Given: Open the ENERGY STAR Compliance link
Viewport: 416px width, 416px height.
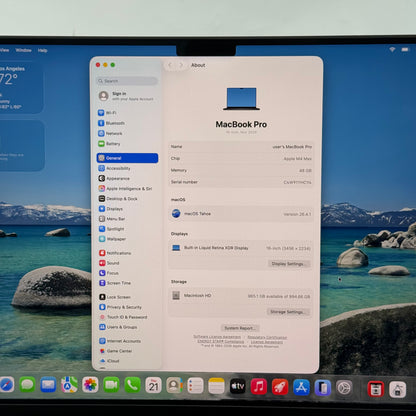Looking at the screenshot, I should coord(220,341).
